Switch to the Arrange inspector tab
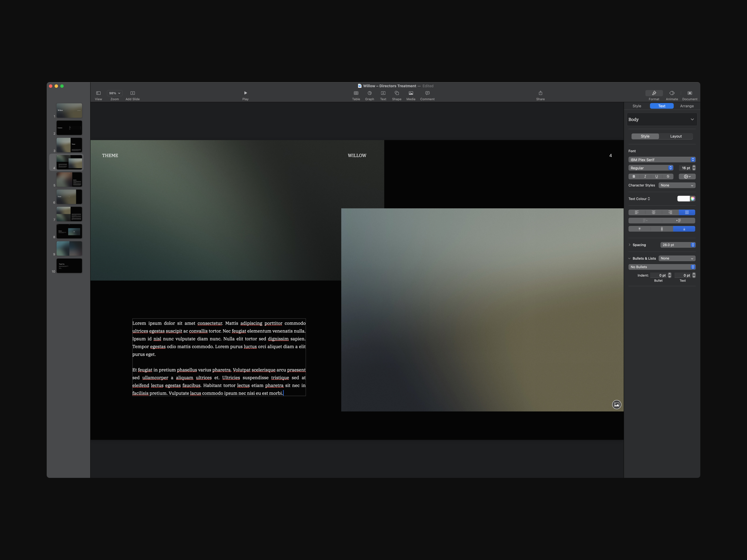 tap(687, 106)
